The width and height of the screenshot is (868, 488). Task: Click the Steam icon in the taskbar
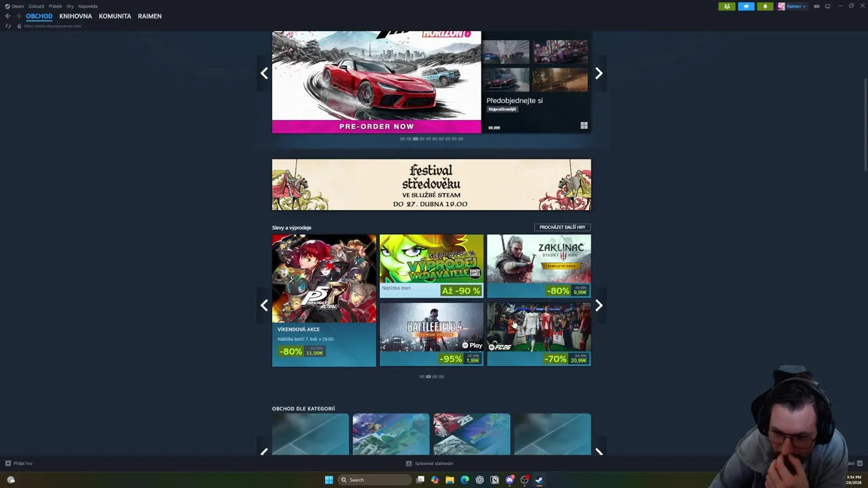coord(539,480)
